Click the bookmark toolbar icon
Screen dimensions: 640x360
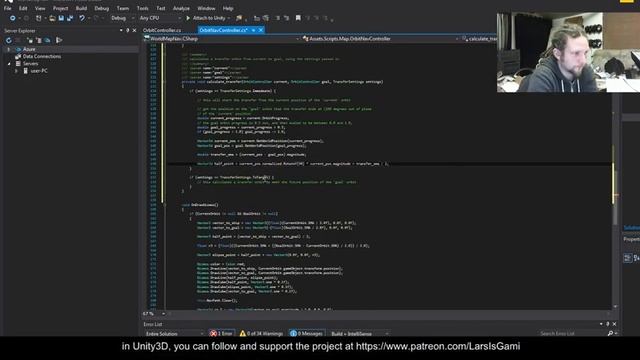coord(298,18)
